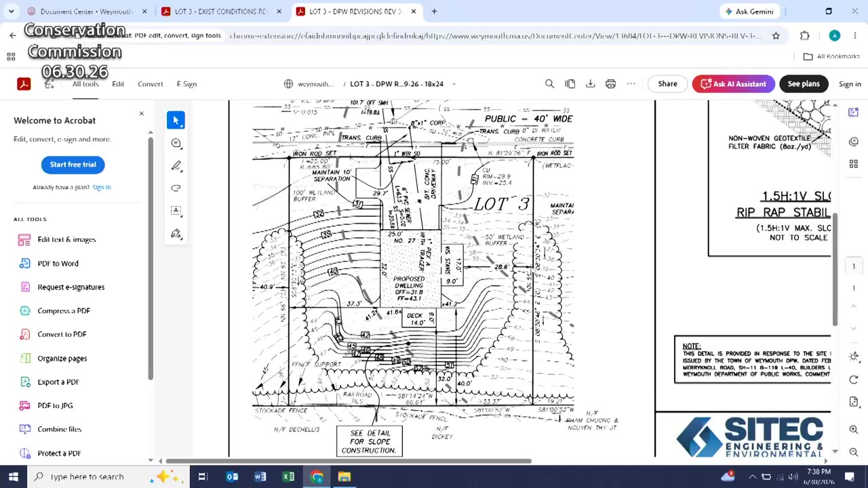The height and width of the screenshot is (488, 868).
Task: Download the PDF file
Action: (591, 84)
